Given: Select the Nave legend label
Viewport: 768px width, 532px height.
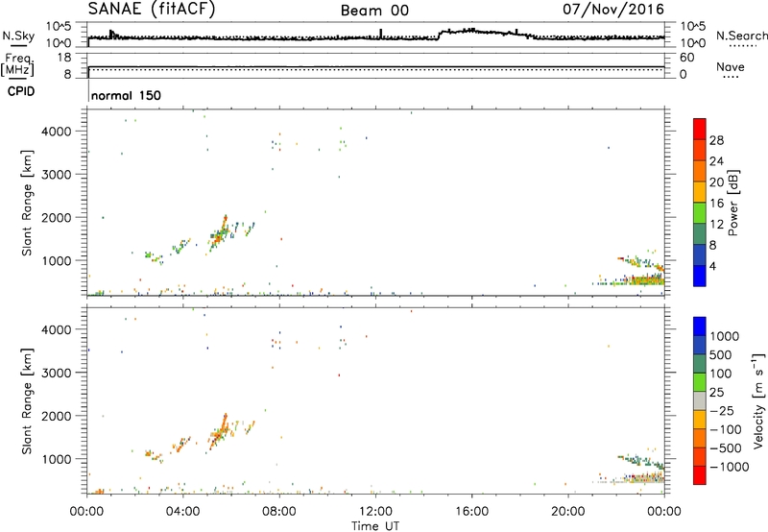Looking at the screenshot, I should pos(731,66).
